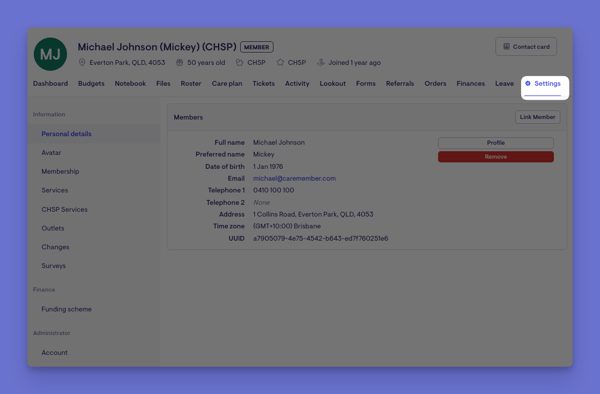Click the phone number 0410 100 100
This screenshot has width=600, height=394.
(x=274, y=190)
